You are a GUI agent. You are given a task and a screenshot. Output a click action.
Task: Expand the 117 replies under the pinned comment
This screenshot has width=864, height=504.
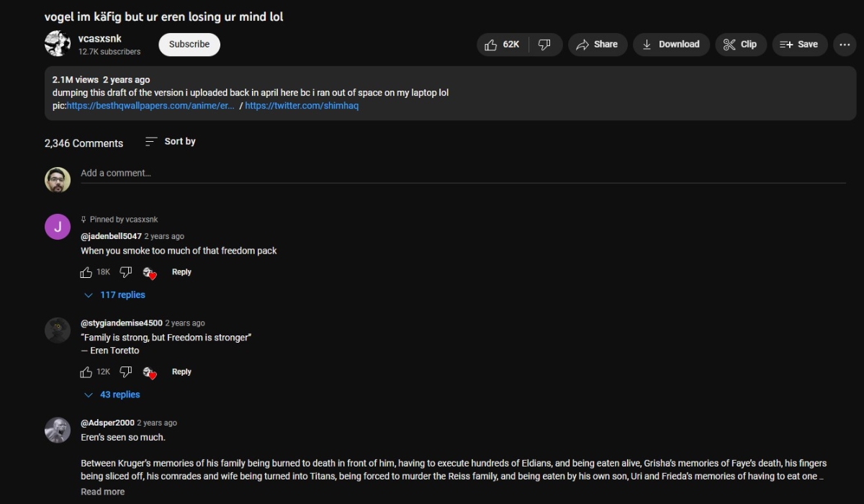pyautogui.click(x=114, y=294)
